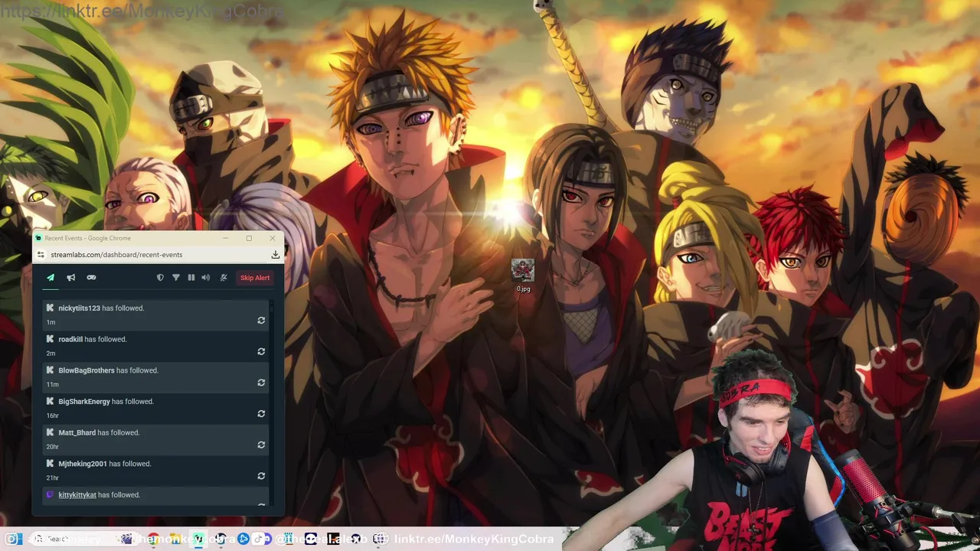Click Kick icon beside roadkill
This screenshot has width=980, height=551.
(50, 339)
